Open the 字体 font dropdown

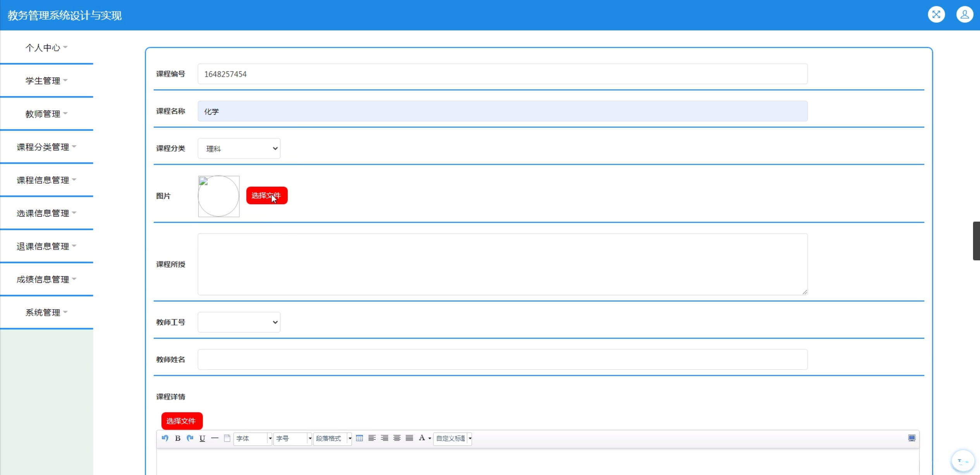pyautogui.click(x=253, y=439)
